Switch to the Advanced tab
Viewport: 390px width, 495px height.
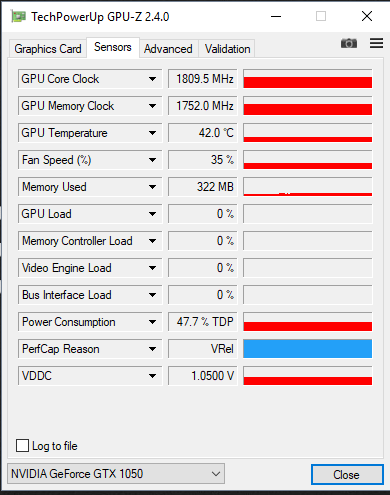coord(168,49)
